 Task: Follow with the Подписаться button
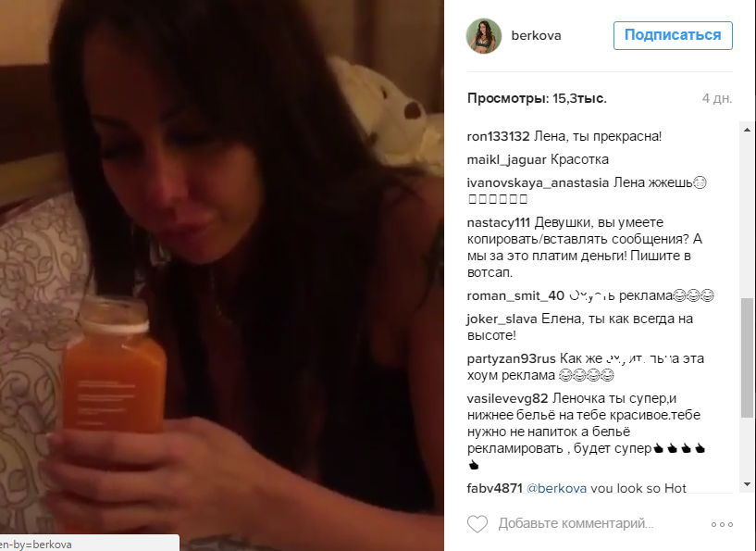tap(673, 35)
